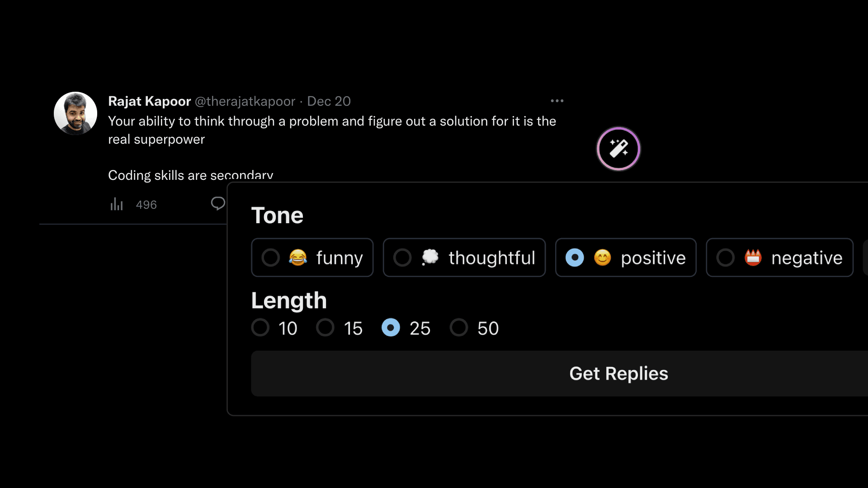Click the reply speech bubble icon

pos(218,204)
